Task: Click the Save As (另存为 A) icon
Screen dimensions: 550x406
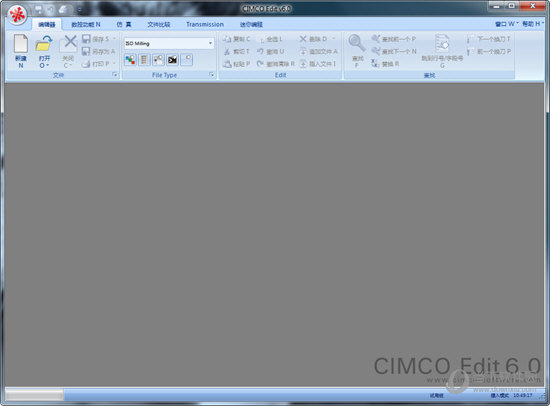Action: tap(86, 51)
